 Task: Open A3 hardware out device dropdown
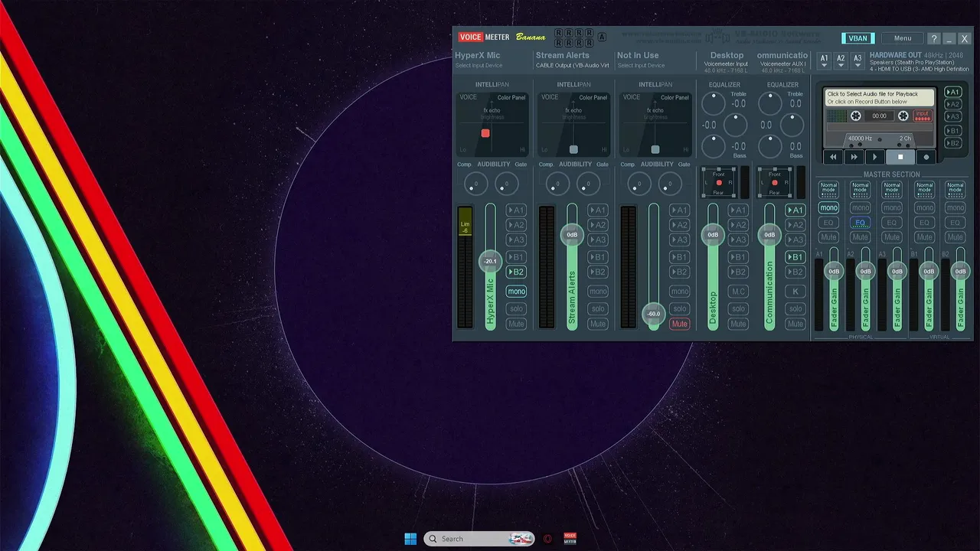tap(857, 60)
